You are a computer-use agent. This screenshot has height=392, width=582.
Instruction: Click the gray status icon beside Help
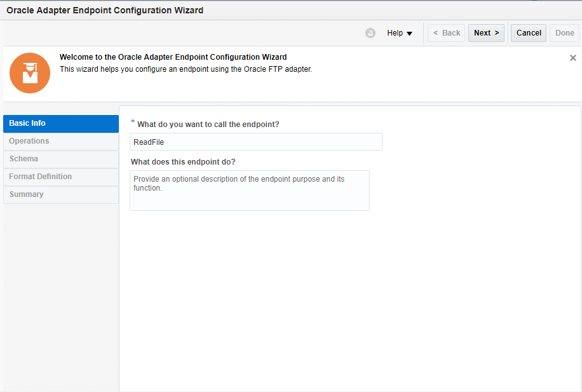click(370, 33)
